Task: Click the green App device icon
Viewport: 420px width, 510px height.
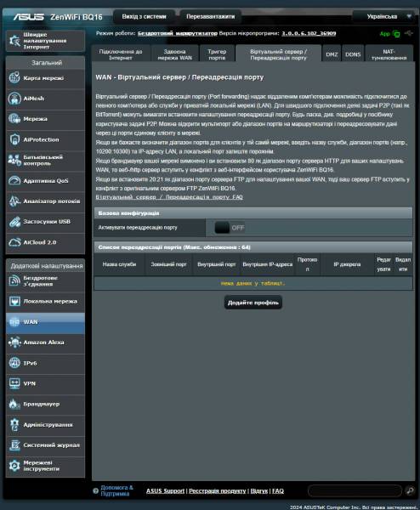Action: click(396, 33)
